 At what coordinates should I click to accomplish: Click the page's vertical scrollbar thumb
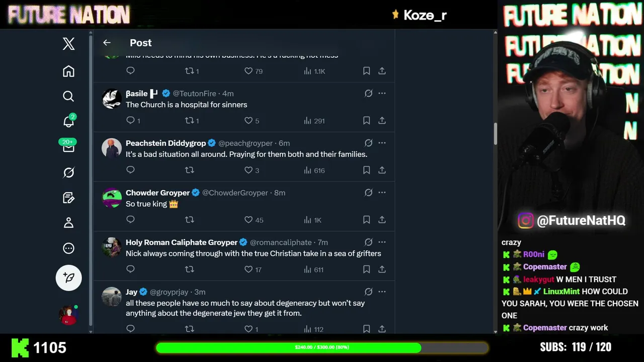495,133
